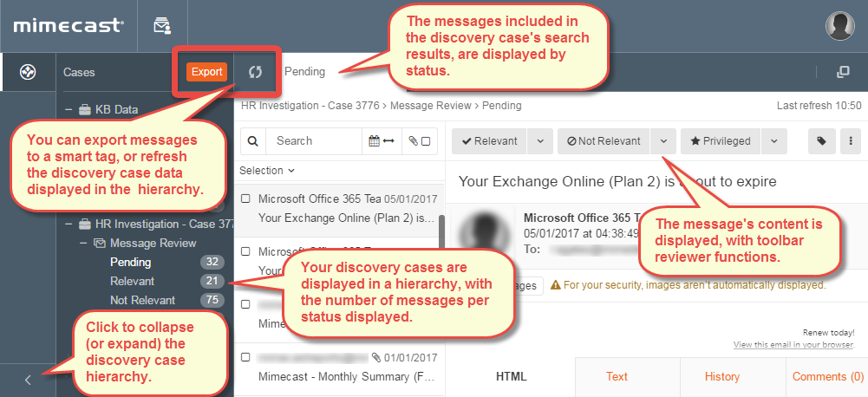Open the Relevant button dropdown arrow
Image resolution: width=868 pixels, height=397 pixels.
pyautogui.click(x=540, y=141)
